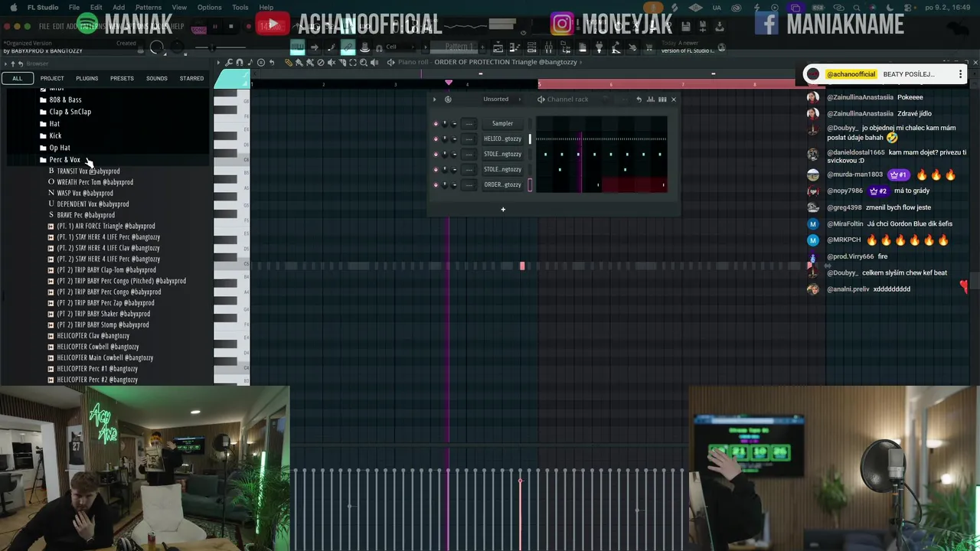This screenshot has width=980, height=551.
Task: Click the FL Studio app menu
Action: pos(42,8)
